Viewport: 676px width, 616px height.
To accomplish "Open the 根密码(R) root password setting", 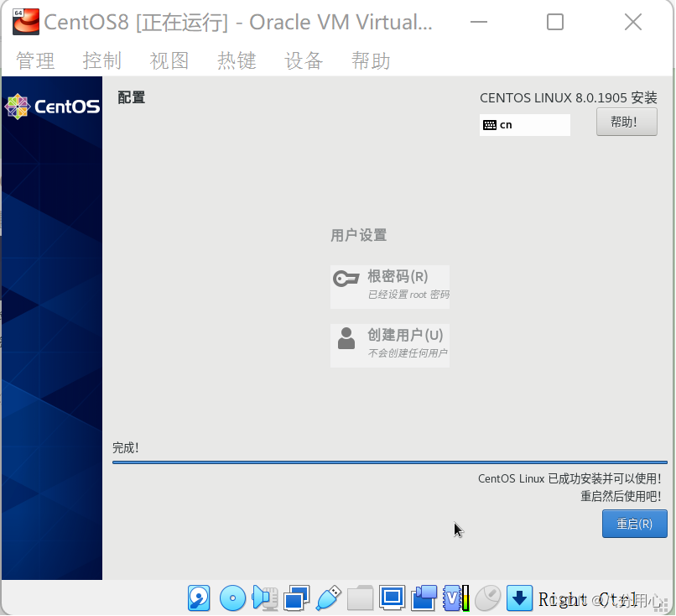I will (x=390, y=287).
